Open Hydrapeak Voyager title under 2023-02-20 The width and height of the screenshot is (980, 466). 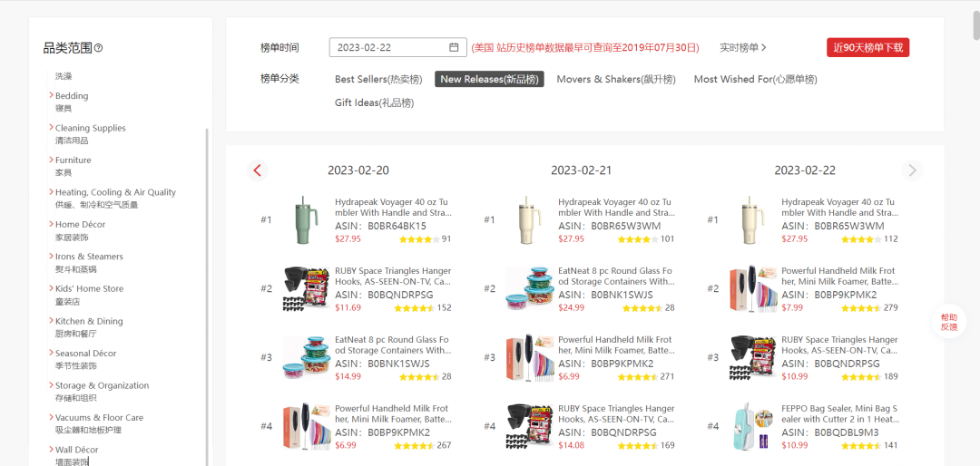[393, 208]
